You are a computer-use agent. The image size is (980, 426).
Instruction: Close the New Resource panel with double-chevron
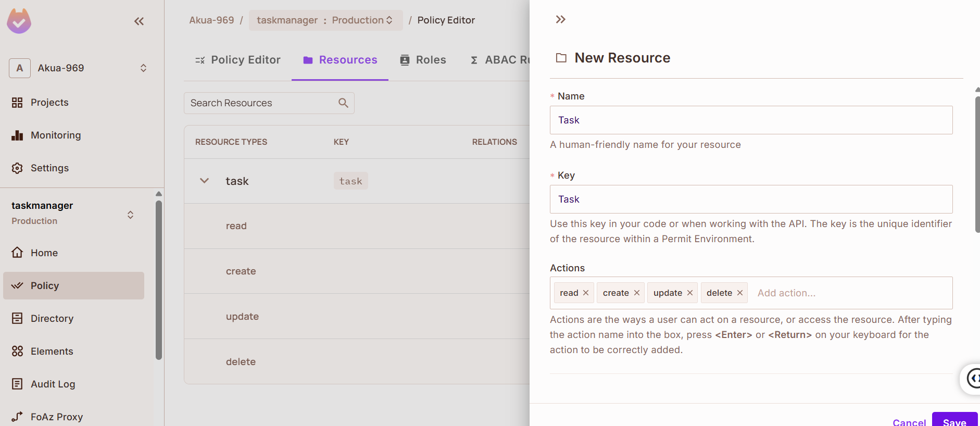tap(561, 20)
